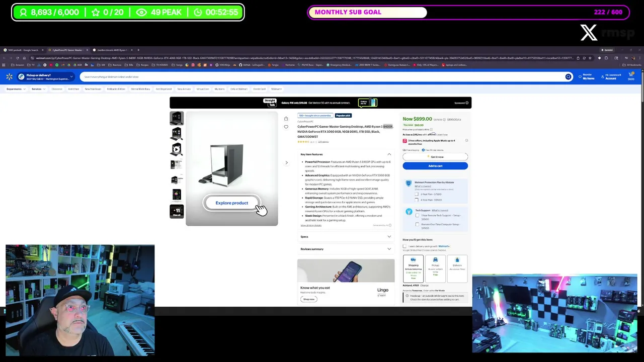Click the search magnifier icon in Walmart search bar
Image resolution: width=644 pixels, height=362 pixels.
568,77
